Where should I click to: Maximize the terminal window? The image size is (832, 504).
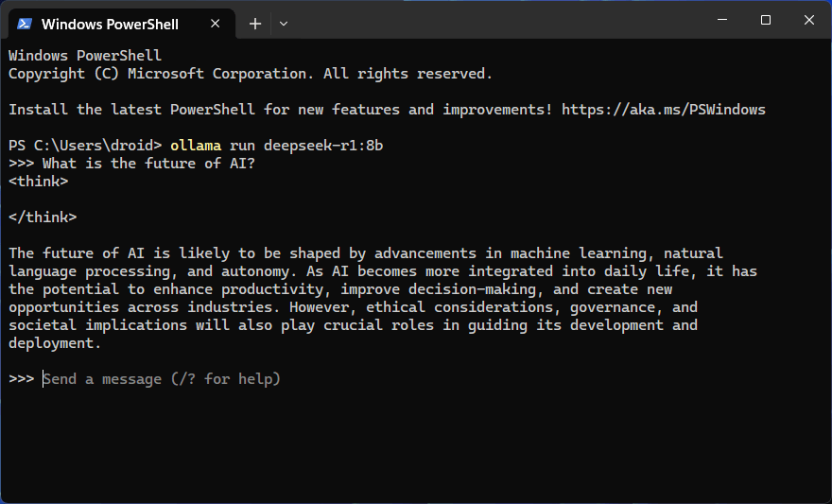[765, 20]
